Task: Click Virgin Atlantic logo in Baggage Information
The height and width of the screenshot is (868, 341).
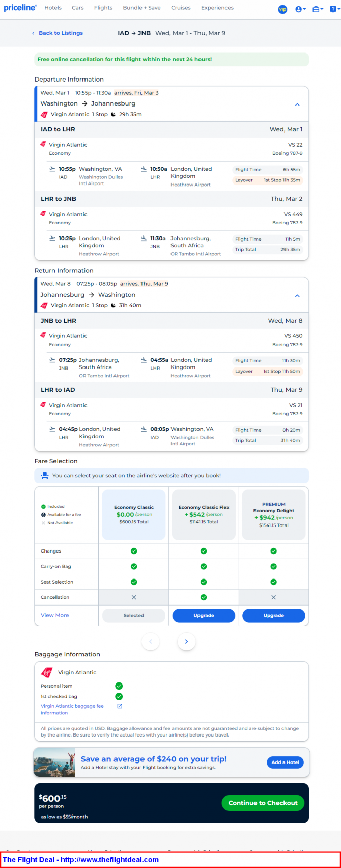Action: [47, 672]
